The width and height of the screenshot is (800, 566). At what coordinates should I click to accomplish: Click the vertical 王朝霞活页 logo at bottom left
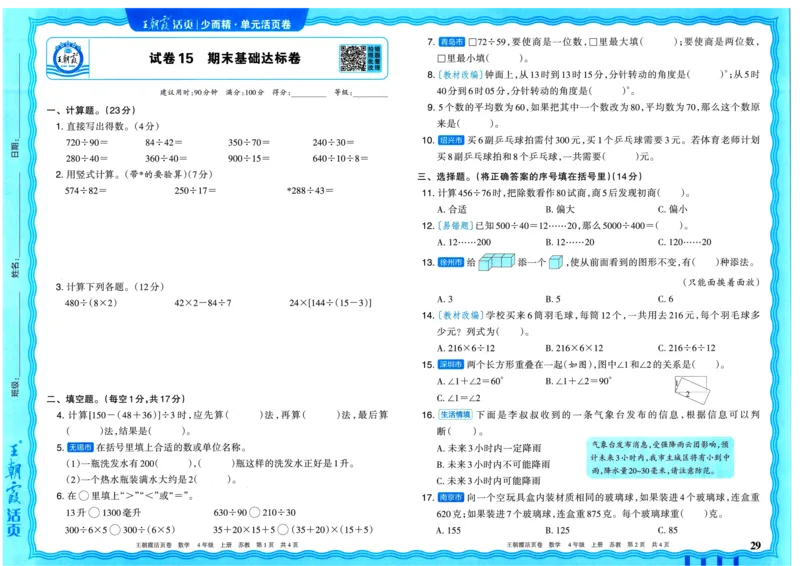(14, 489)
